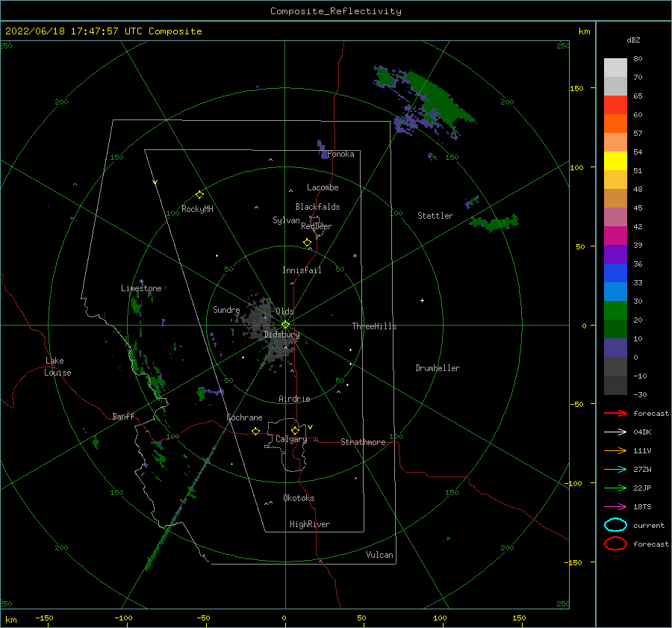Screen dimensions: 672x628
Task: Click the orange 111V arrow icon
Action: pyautogui.click(x=615, y=450)
